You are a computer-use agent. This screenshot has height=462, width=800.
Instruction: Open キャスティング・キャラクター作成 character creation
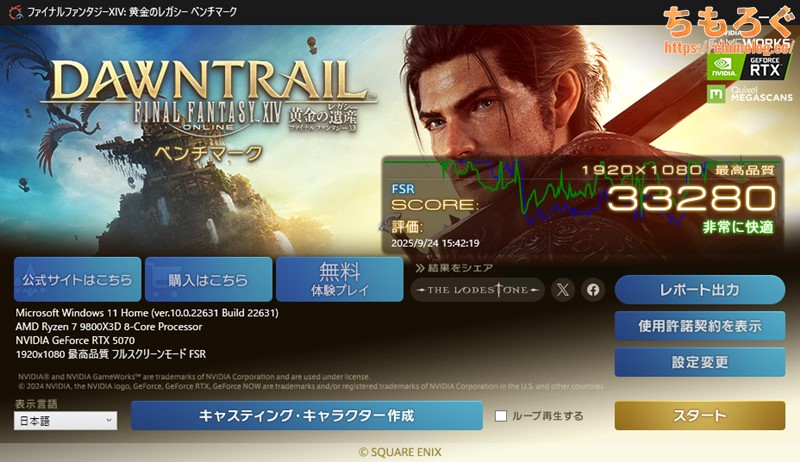pos(307,416)
